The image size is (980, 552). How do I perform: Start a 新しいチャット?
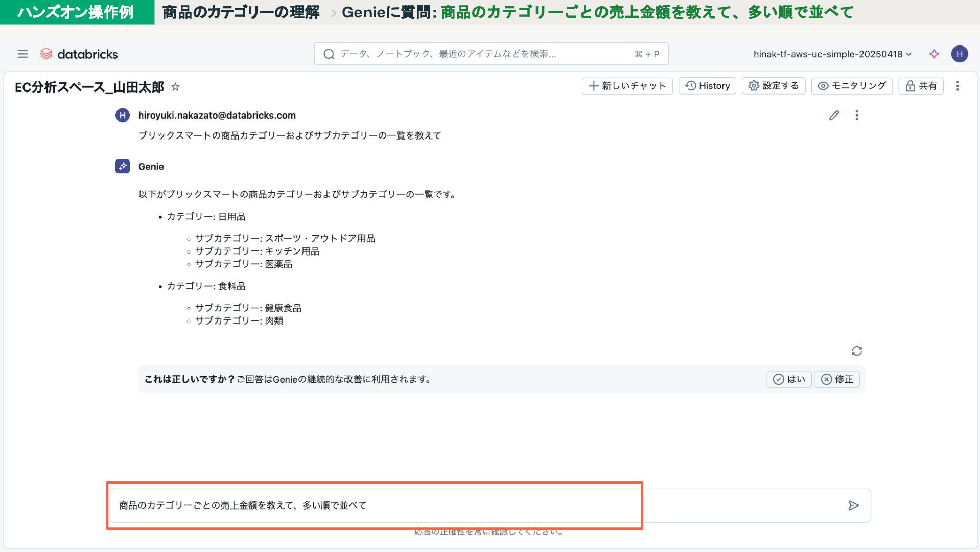(627, 86)
